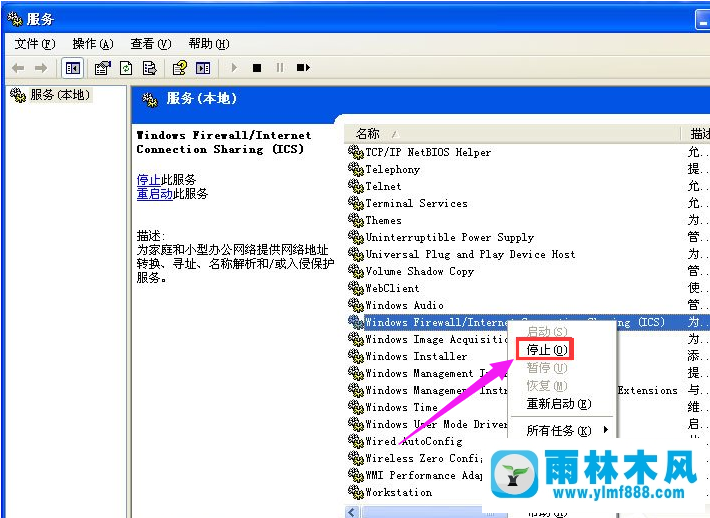The image size is (710, 518).
Task: Select the TCP/IP NetBIOS Helper service
Action: pyautogui.click(x=428, y=152)
